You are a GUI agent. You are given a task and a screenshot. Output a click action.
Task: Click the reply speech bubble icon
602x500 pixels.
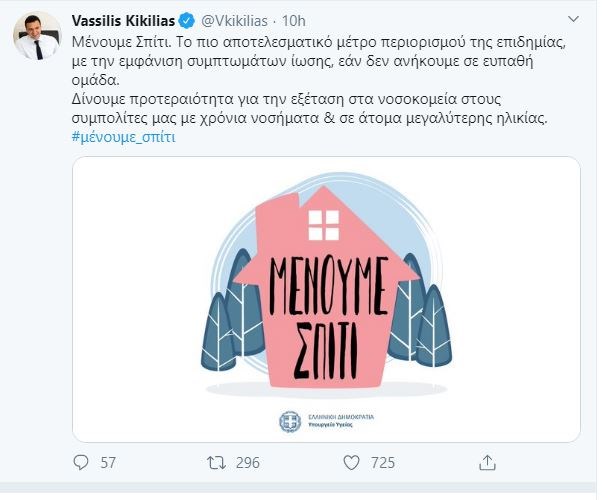(83, 462)
